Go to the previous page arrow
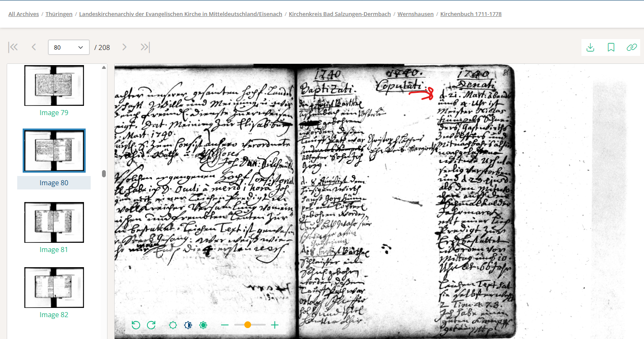The width and height of the screenshot is (644, 339). 34,47
